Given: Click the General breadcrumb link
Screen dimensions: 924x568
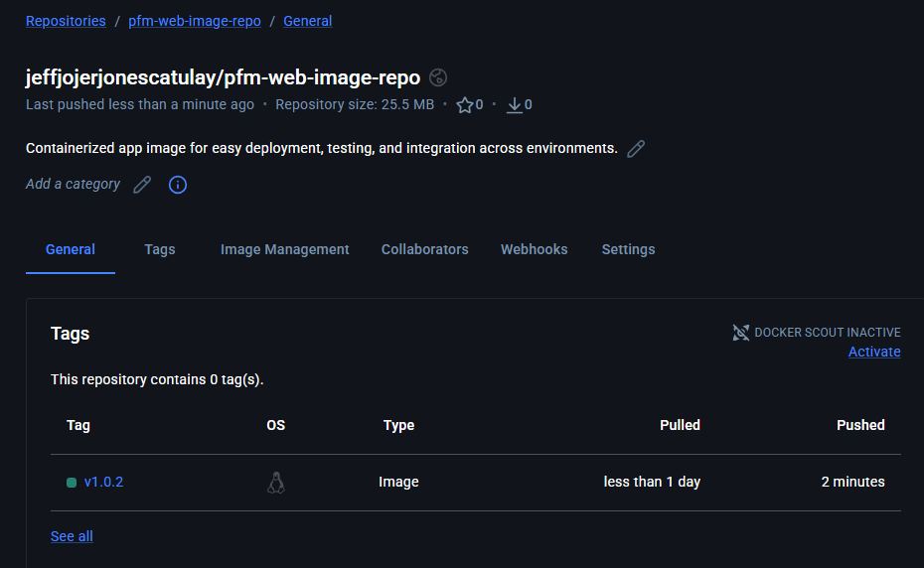Looking at the screenshot, I should pyautogui.click(x=308, y=21).
